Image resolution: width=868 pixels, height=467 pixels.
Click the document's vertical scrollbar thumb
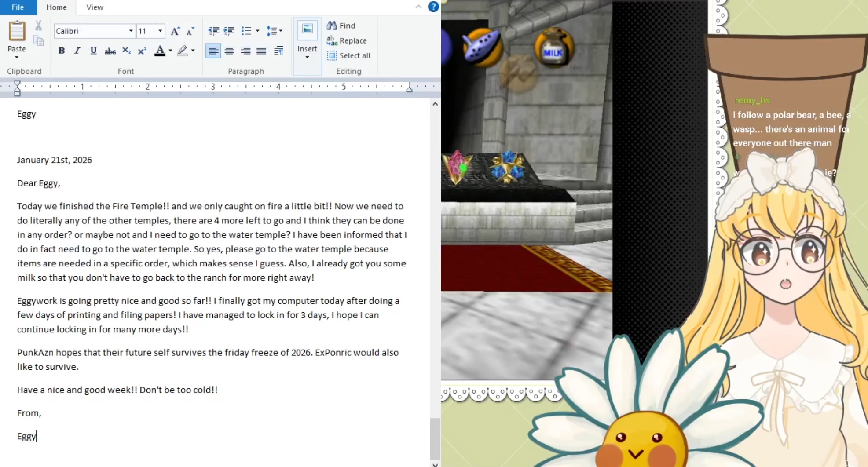[435, 438]
